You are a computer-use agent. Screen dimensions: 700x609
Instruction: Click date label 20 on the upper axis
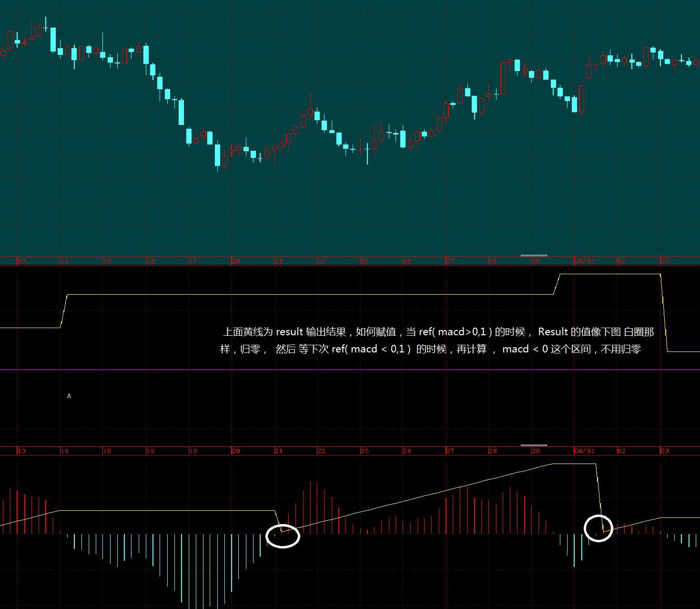236,261
